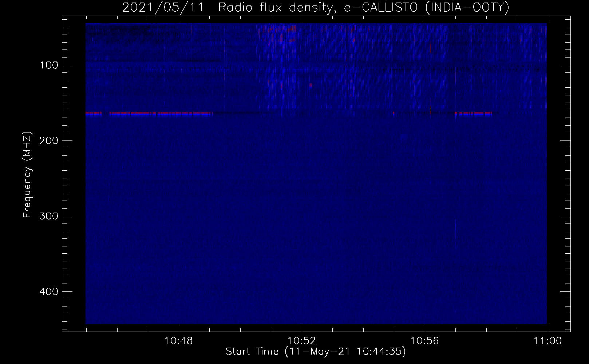The height and width of the screenshot is (364, 589).
Task: Click the 'e-CALLISTO (INDIA-OOTY)' title text
Action: pyautogui.click(x=427, y=7)
